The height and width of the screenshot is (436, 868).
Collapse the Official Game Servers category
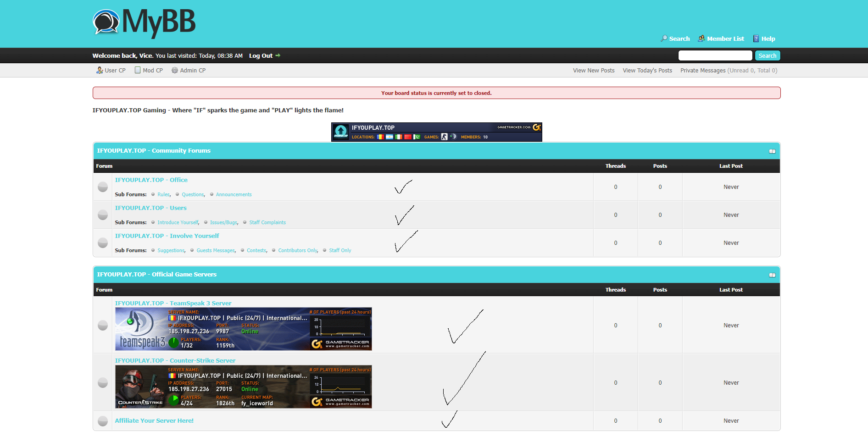[772, 275]
